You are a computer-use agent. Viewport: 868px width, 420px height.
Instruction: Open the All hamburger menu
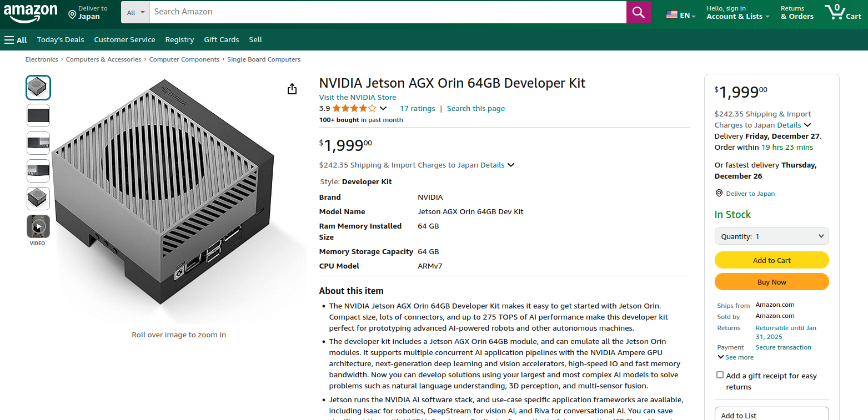point(16,40)
